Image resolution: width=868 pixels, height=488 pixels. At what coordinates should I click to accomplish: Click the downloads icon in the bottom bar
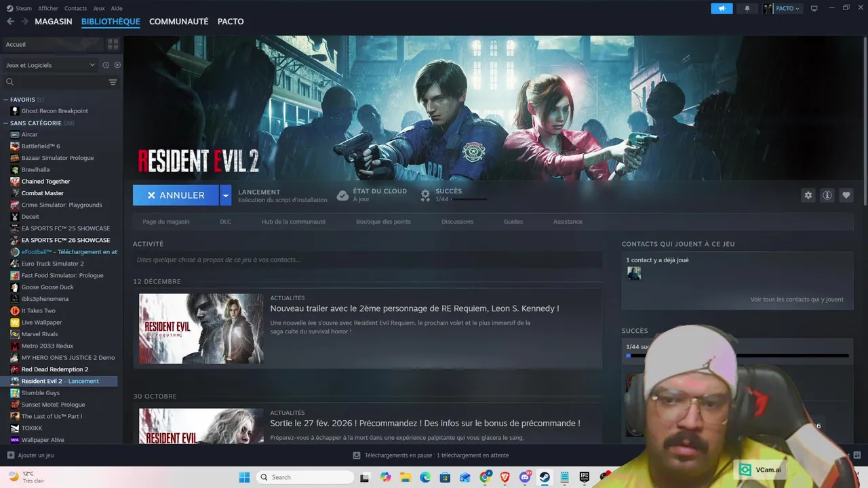[357, 455]
